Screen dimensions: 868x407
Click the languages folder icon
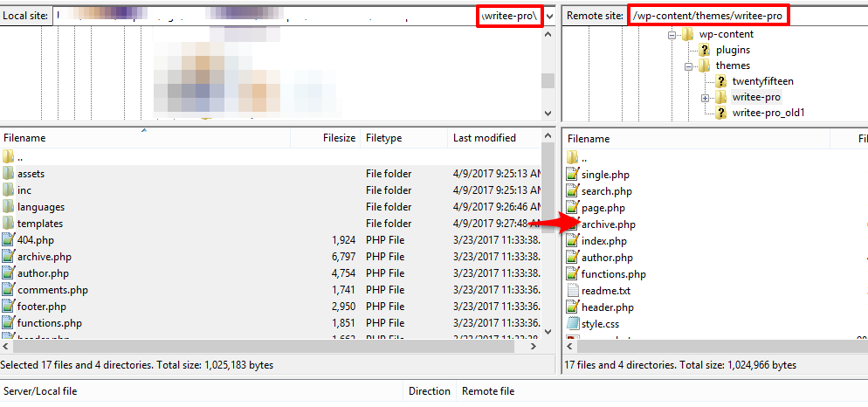coord(8,206)
